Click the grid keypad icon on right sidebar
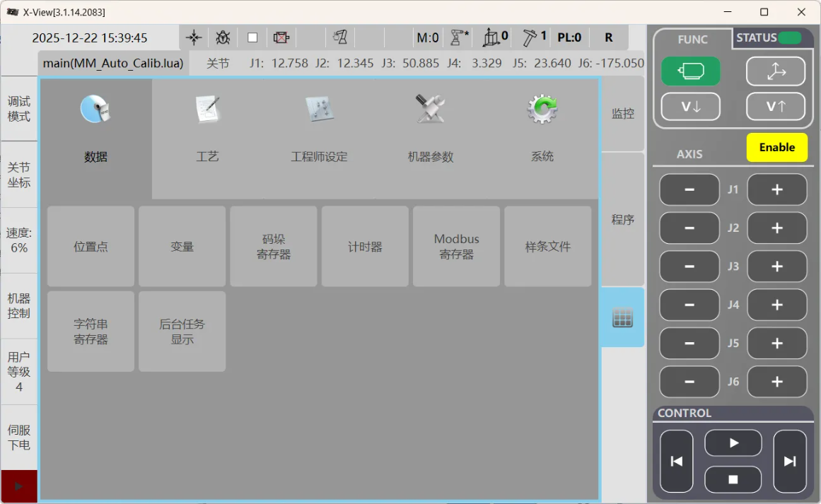The image size is (821, 504). tap(622, 317)
